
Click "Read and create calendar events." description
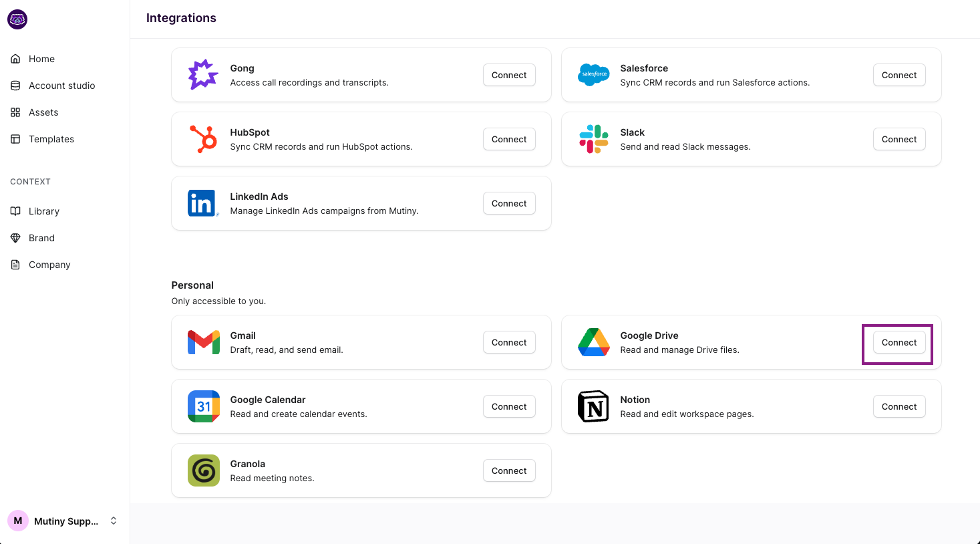pos(299,414)
